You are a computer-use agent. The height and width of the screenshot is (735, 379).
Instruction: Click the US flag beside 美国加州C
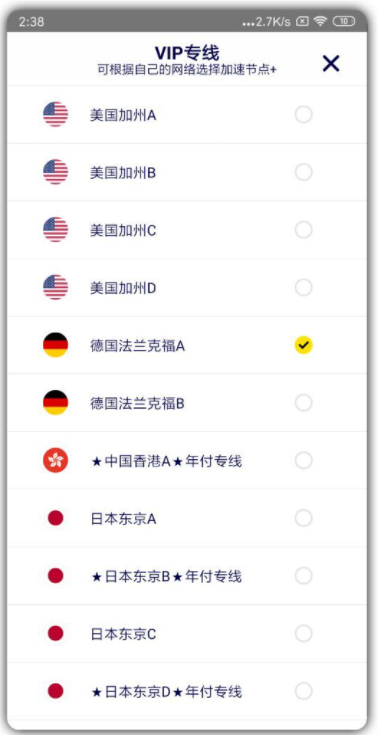(x=55, y=230)
